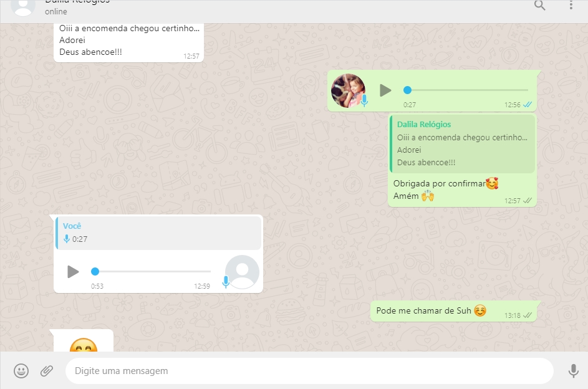The image size is (588, 389).
Task: Click the large emoji message at the bottom left
Action: 84,345
